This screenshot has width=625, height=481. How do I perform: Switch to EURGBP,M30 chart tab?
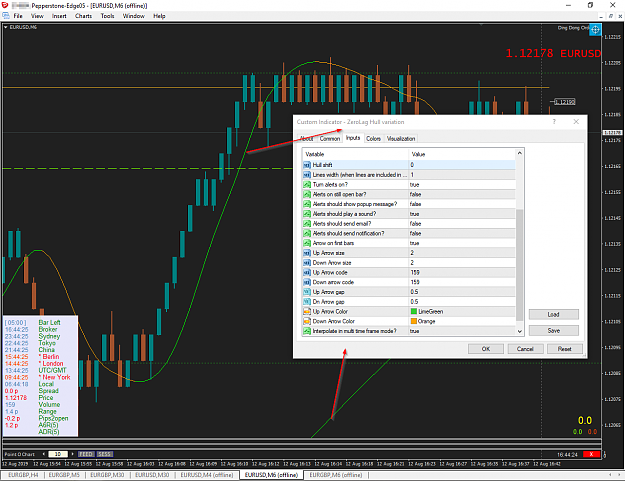pos(107,475)
